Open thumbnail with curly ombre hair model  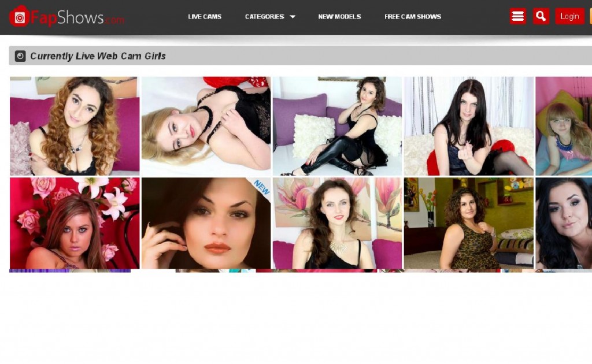click(75, 126)
